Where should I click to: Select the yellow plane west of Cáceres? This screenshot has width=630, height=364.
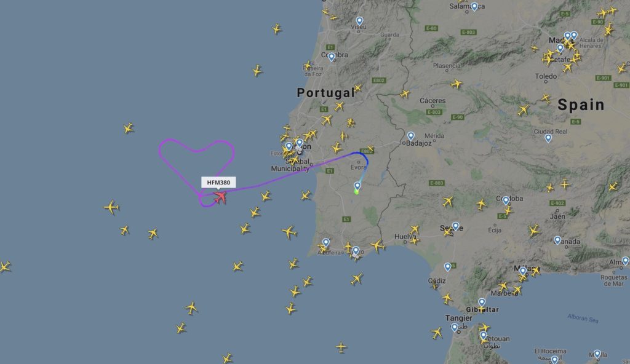405,94
